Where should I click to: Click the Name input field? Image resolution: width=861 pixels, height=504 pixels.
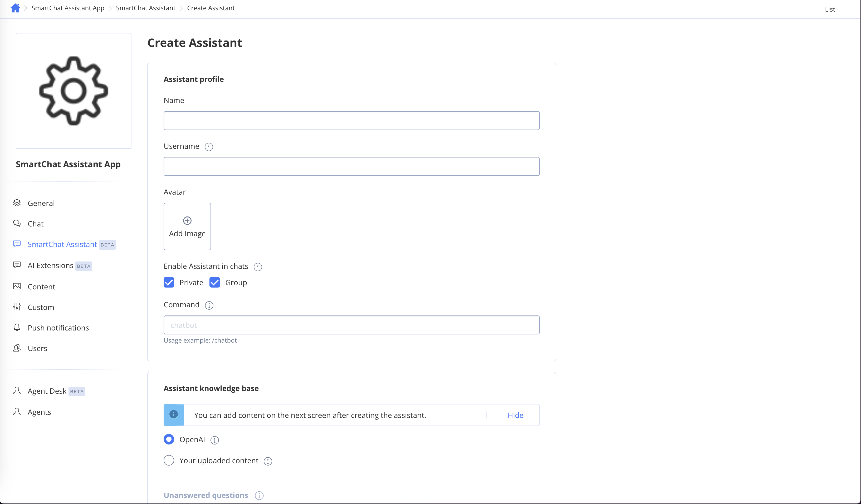(351, 121)
